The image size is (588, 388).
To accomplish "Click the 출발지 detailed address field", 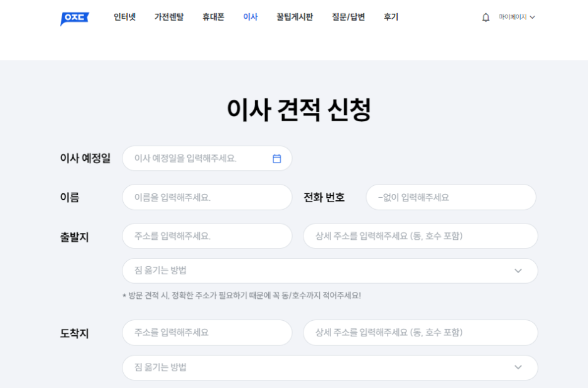I will 420,236.
